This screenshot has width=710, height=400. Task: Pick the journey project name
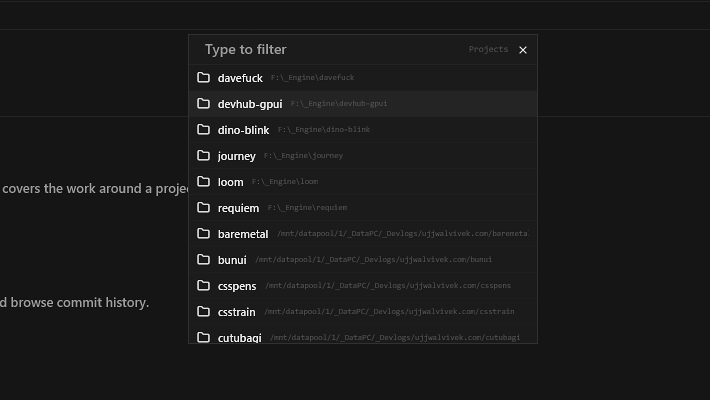[x=236, y=156]
